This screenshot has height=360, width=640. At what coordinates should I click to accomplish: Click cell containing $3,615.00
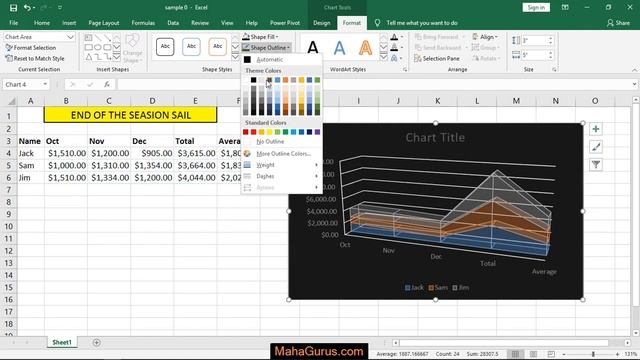195,153
